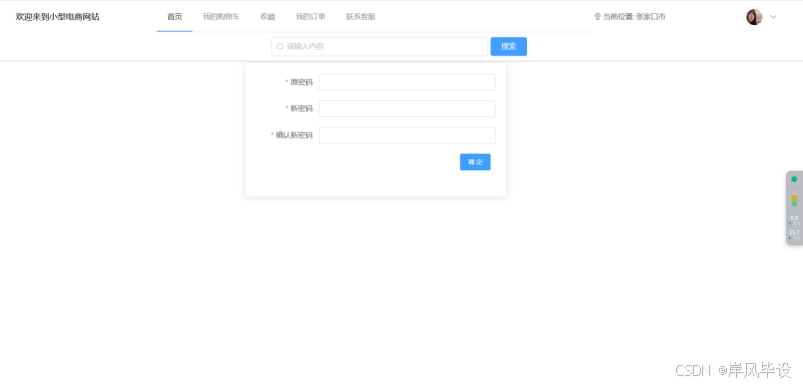Submit with the 确定 button

tap(475, 162)
